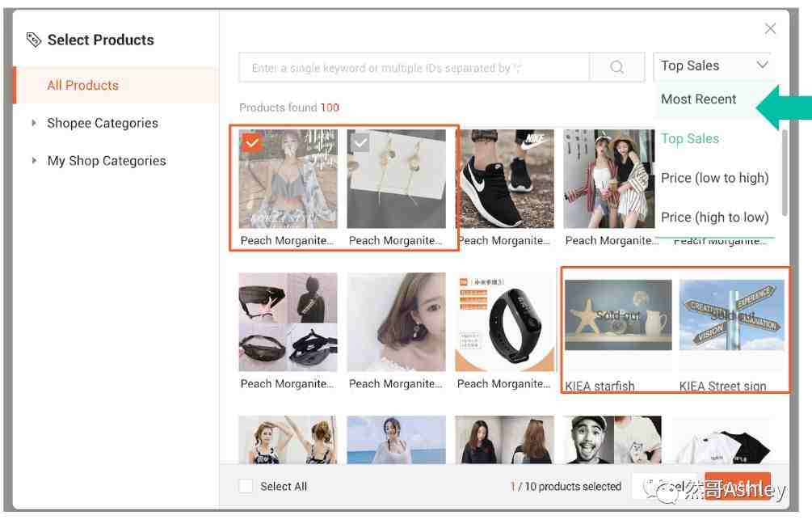Choose Most Recent sort option
Viewport: 812px width, 528px height.
[698, 99]
